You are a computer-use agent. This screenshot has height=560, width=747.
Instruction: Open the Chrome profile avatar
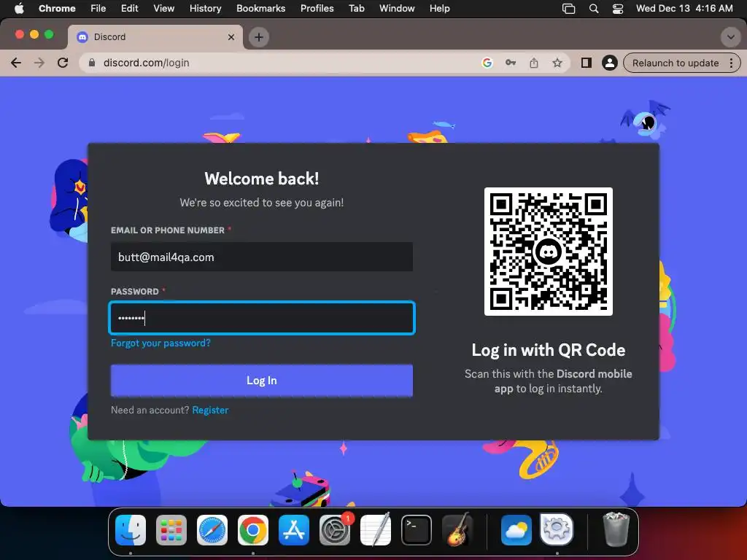[609, 63]
